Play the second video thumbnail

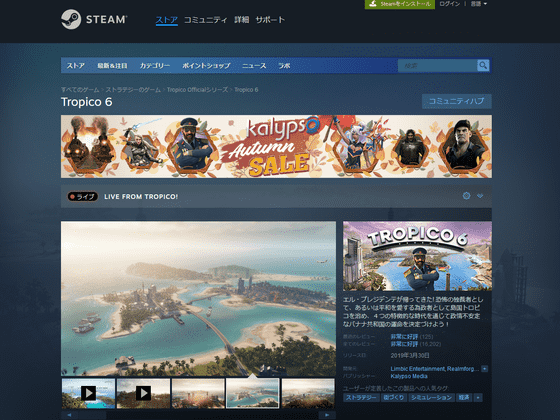coord(143,393)
